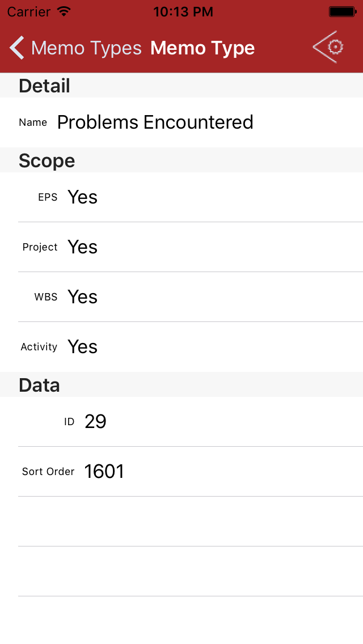Toggle the EPS scope Yes value
Screen dimensions: 363x644
(83, 197)
